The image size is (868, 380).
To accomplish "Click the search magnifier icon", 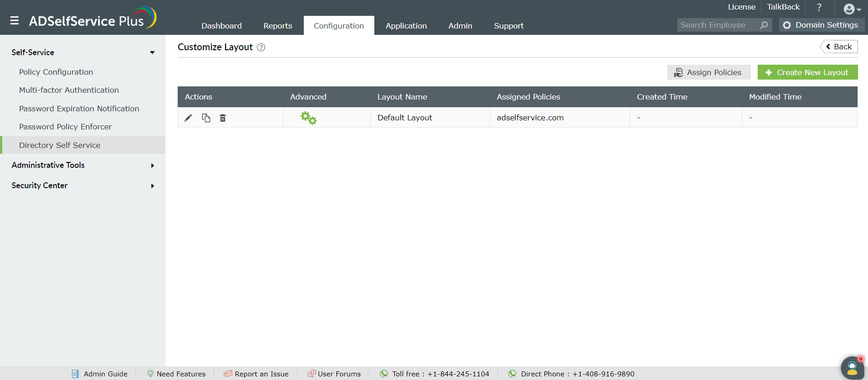I will point(764,25).
